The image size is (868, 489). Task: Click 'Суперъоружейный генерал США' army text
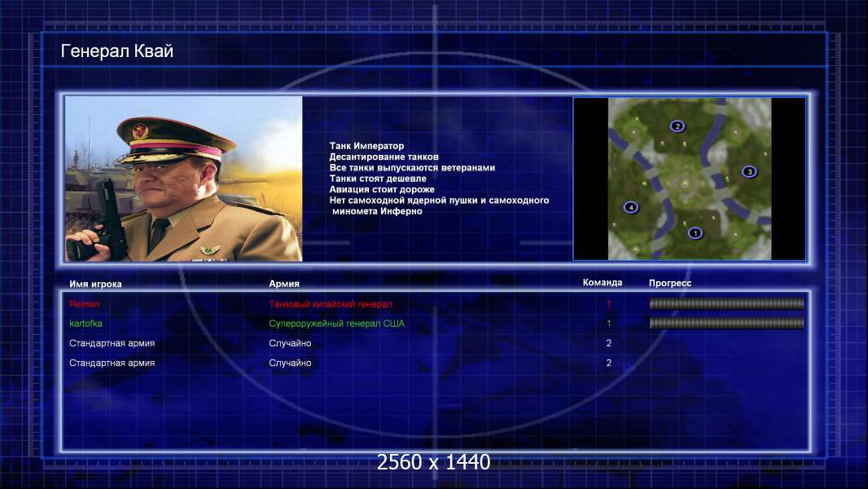[x=336, y=324]
